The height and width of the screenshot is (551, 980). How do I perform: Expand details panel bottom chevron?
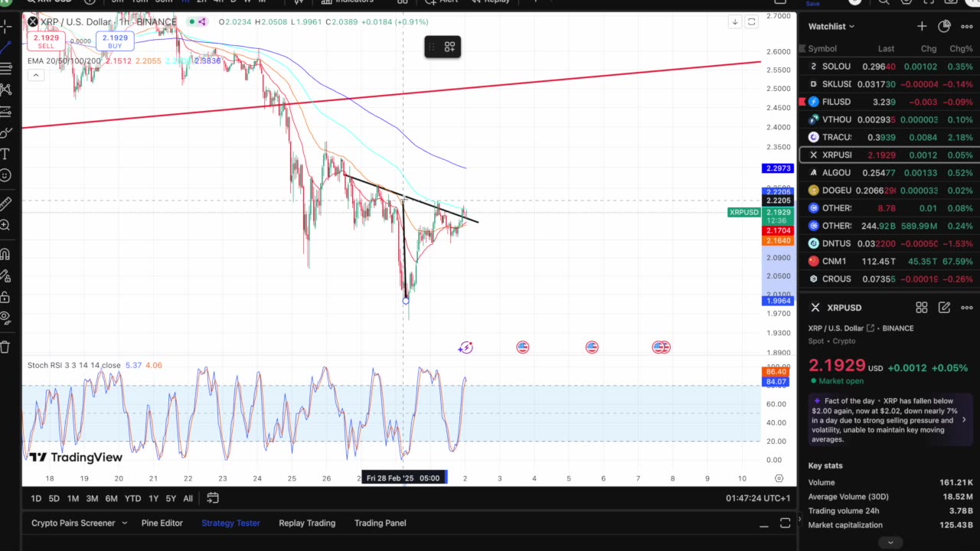(x=890, y=543)
